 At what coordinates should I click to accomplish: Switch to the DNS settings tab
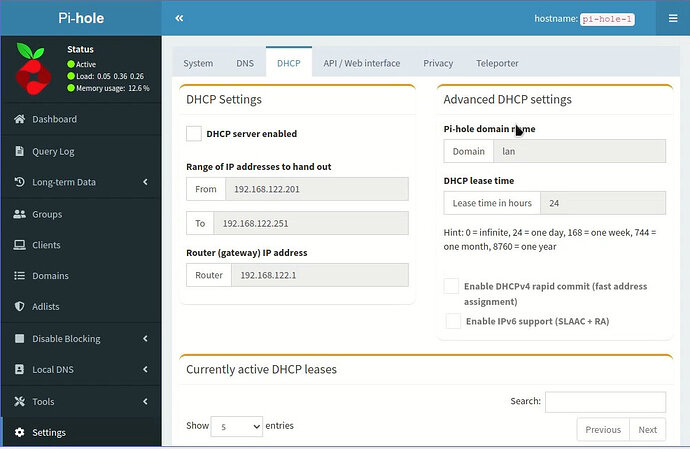pyautogui.click(x=245, y=63)
